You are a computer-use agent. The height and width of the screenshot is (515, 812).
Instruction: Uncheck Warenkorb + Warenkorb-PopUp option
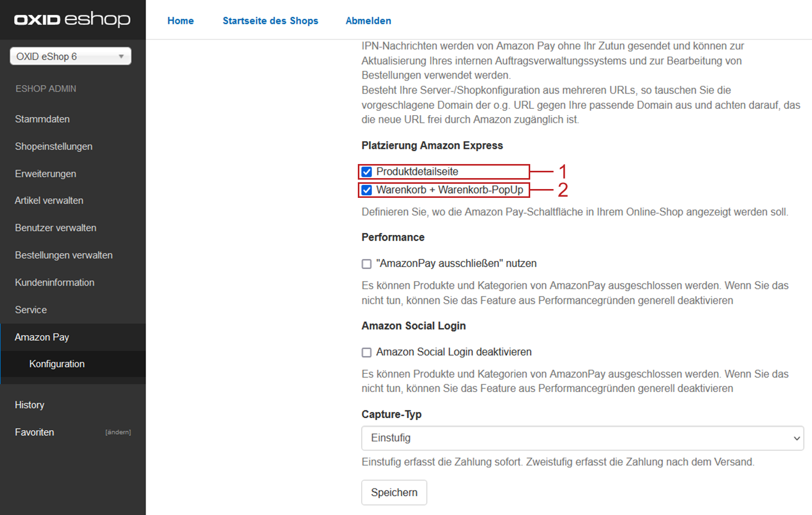tap(367, 190)
